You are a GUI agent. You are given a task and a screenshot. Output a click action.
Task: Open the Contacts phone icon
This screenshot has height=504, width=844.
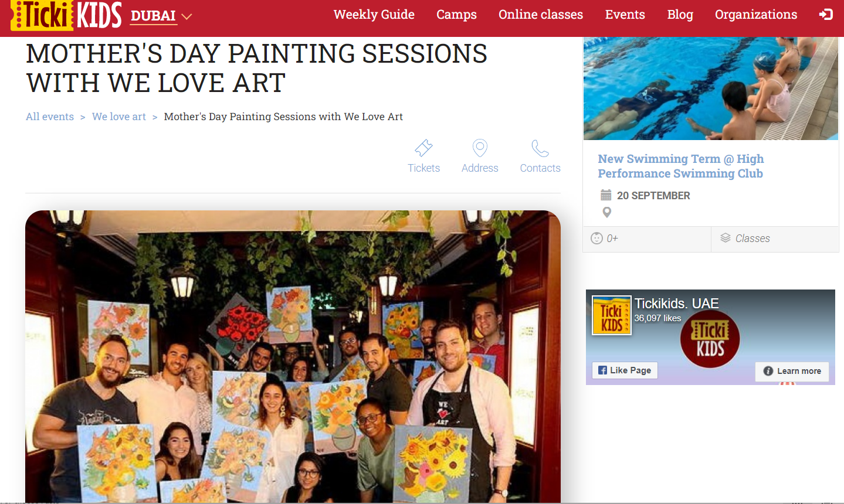[x=540, y=148]
